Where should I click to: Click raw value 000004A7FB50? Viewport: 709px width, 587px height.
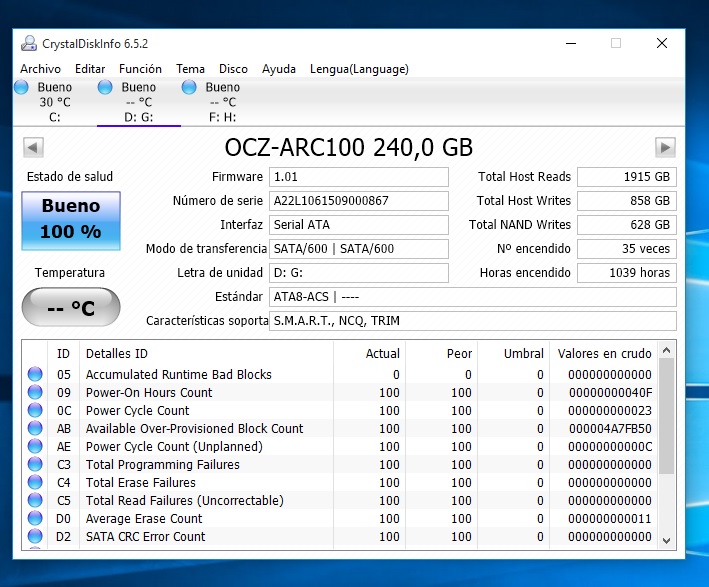coord(610,428)
